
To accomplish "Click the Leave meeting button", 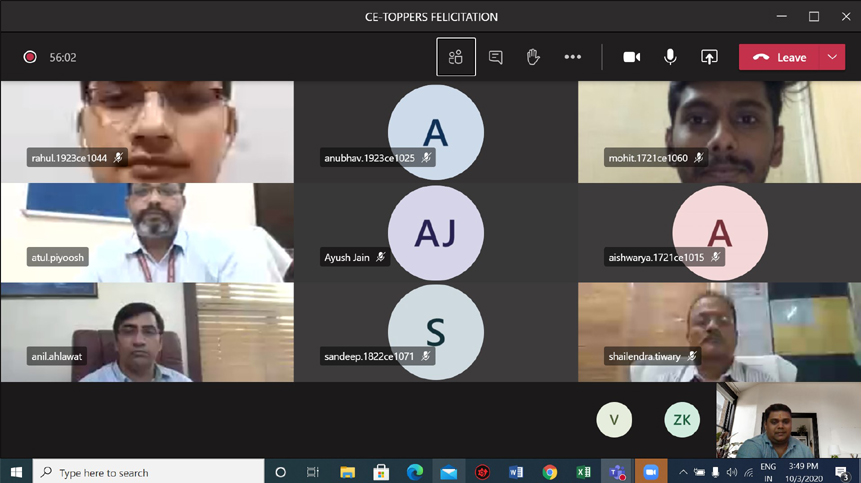I will coord(780,57).
